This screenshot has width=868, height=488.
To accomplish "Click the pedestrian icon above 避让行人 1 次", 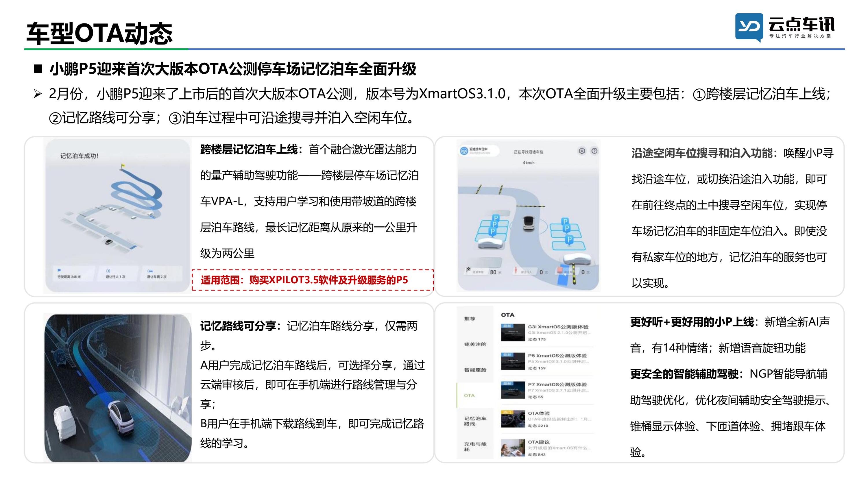I will tap(108, 271).
